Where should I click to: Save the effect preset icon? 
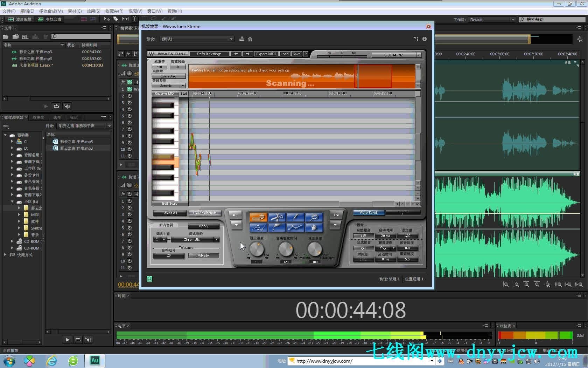[241, 39]
